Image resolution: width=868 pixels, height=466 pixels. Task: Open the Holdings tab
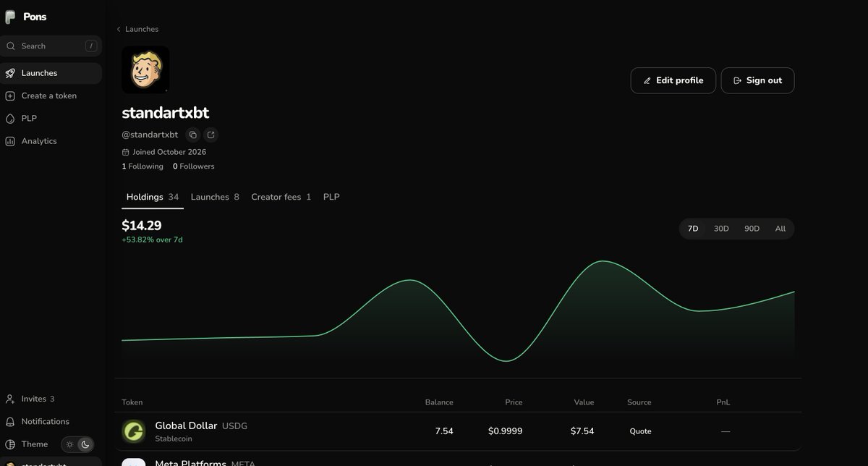point(153,197)
